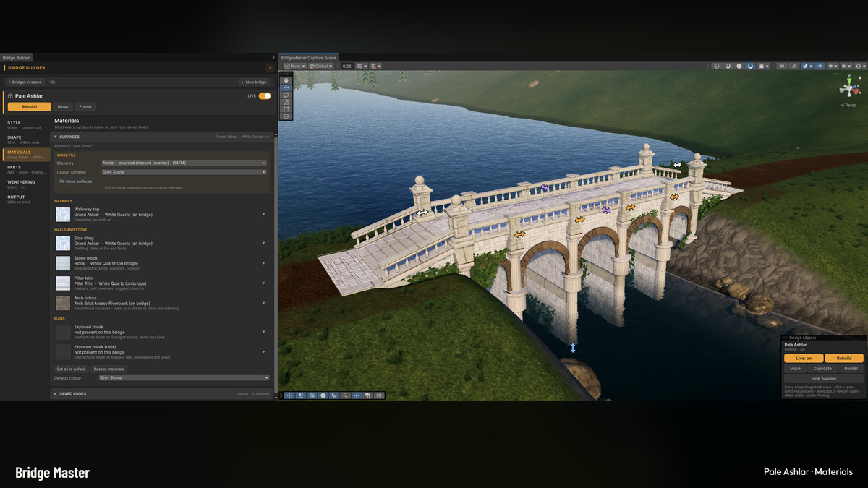This screenshot has height=488, width=868.
Task: Click Frame button next to Move
Action: pos(85,107)
